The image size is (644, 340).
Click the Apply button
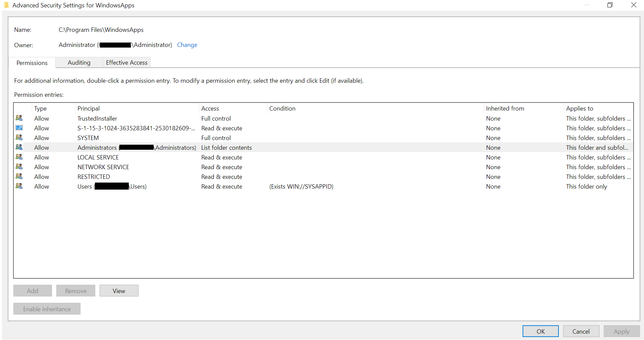622,331
